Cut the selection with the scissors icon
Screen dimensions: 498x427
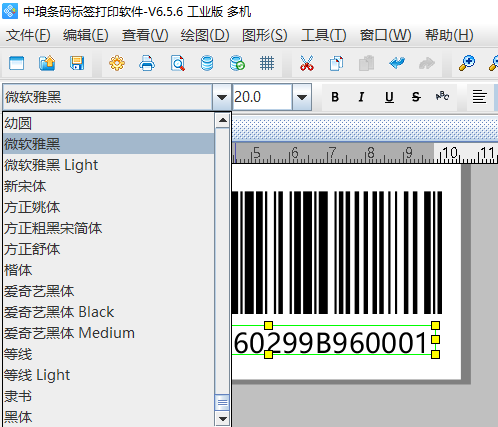coord(307,63)
